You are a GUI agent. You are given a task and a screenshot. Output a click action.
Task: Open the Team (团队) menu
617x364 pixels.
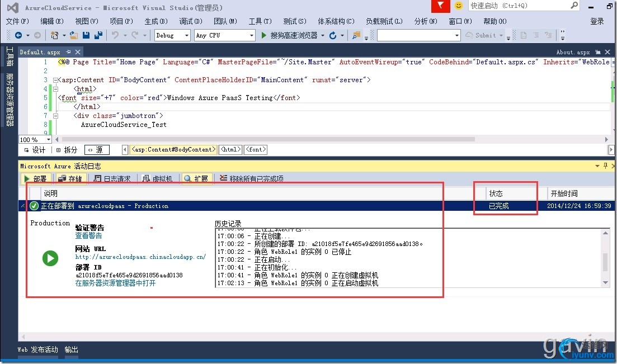click(x=225, y=21)
